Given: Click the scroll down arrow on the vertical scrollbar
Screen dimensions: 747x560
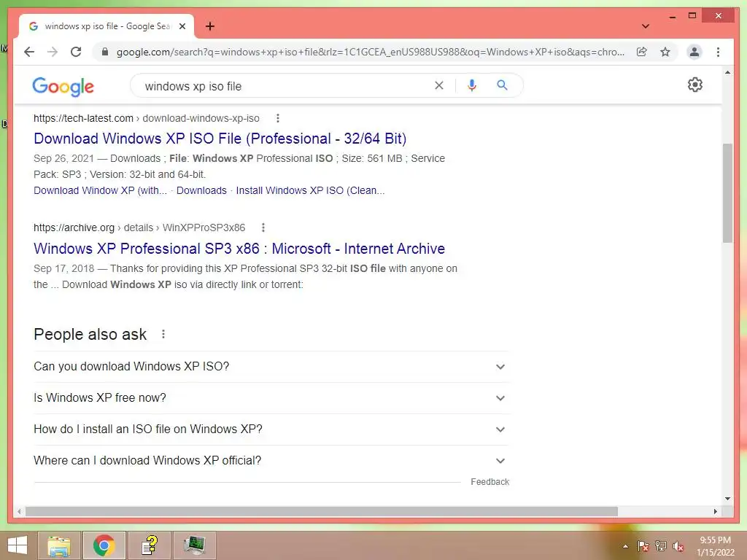Looking at the screenshot, I should pyautogui.click(x=727, y=499).
